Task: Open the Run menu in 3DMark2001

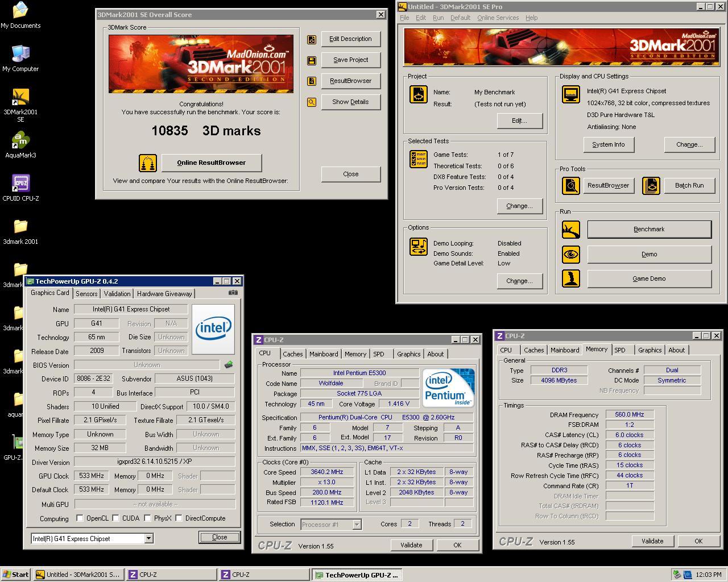Action: tap(438, 18)
